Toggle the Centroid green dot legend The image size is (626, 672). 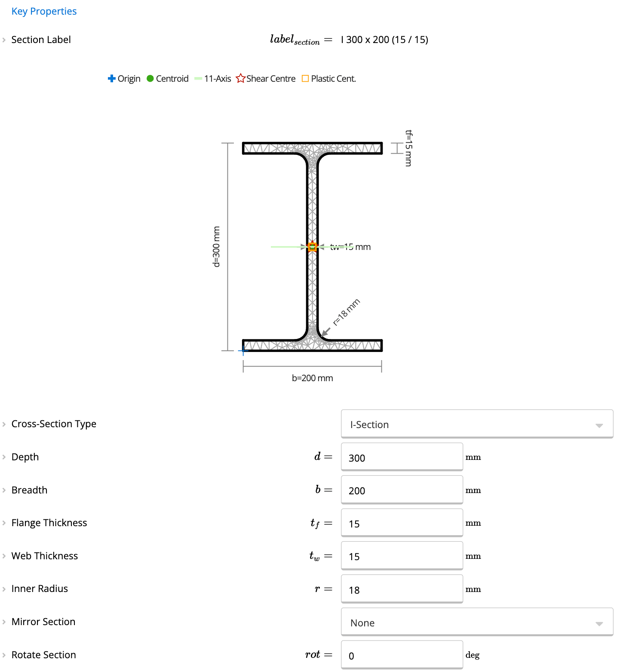click(x=150, y=78)
